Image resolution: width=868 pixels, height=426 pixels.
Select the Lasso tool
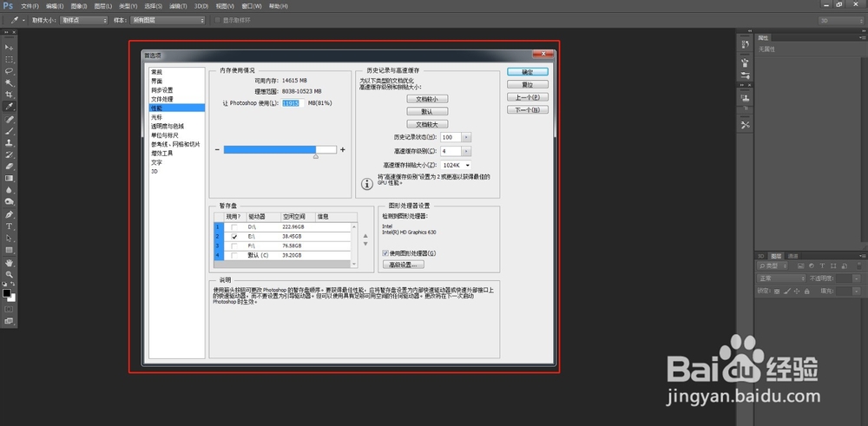click(10, 71)
